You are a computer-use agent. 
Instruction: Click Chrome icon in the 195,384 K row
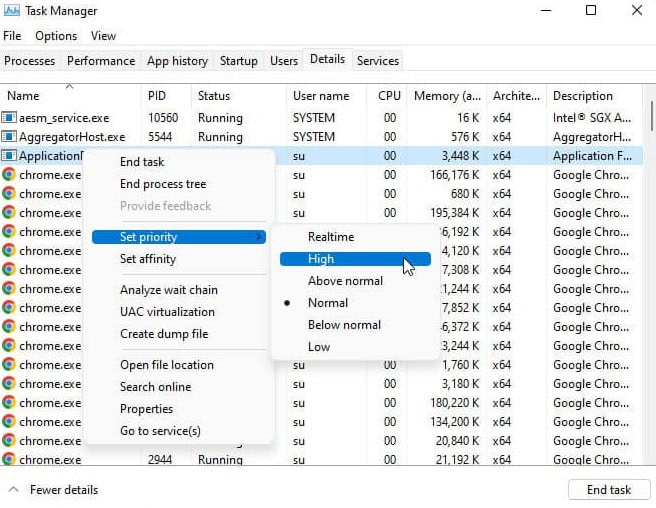tap(9, 213)
